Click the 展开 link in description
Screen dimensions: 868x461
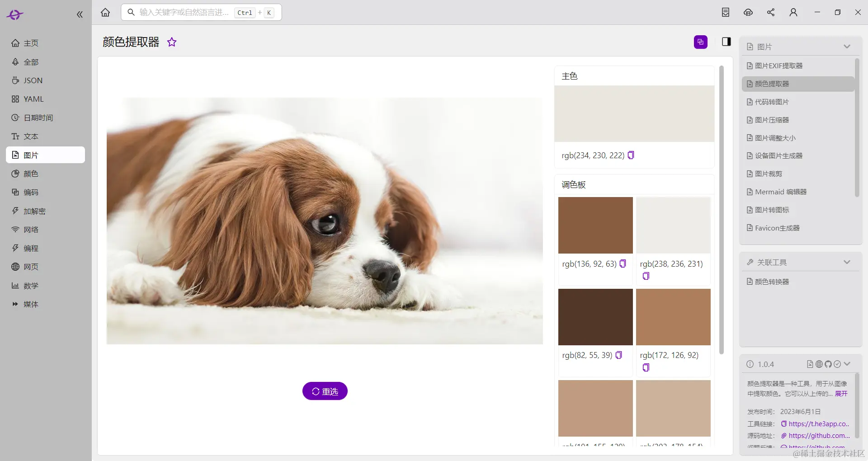click(x=841, y=394)
